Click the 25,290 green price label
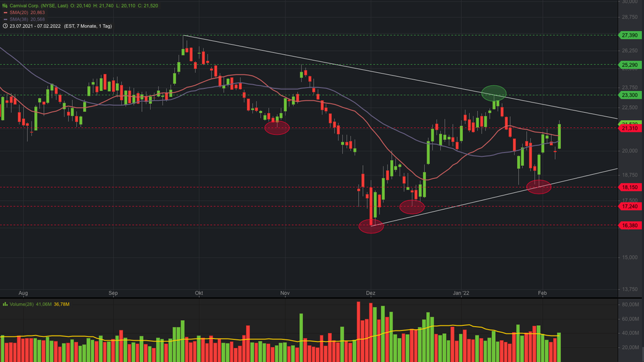The image size is (644, 362). click(x=629, y=65)
